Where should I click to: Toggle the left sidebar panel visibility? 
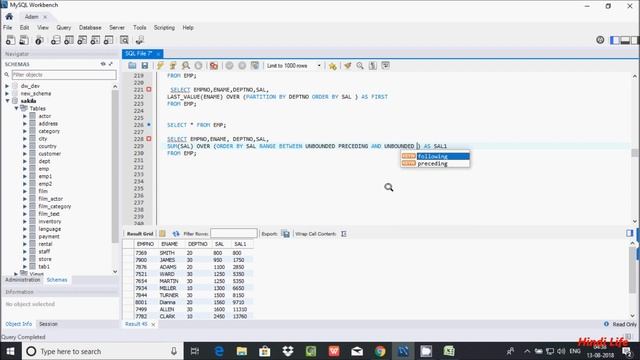[x=614, y=40]
